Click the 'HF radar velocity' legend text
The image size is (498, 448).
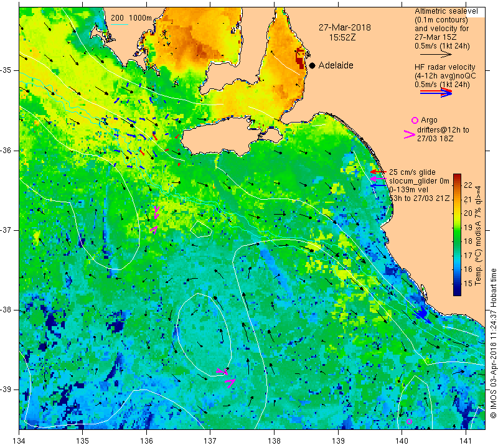click(444, 67)
